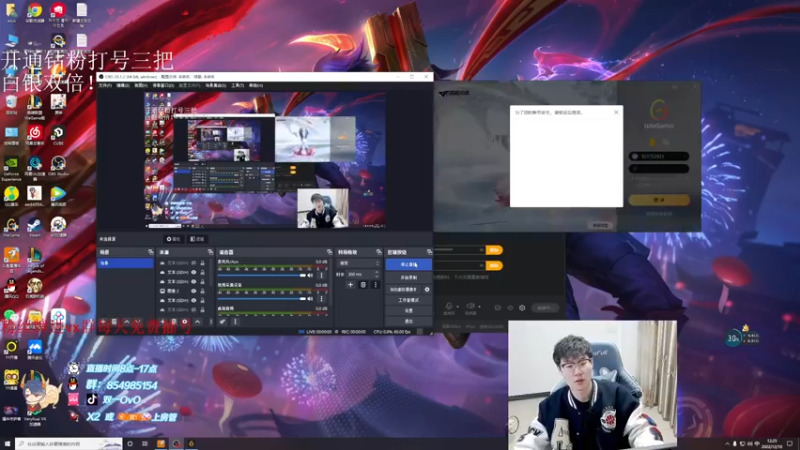800x450 pixels.
Task: Toggle the lock of the topmost 文本 source
Action: click(203, 263)
